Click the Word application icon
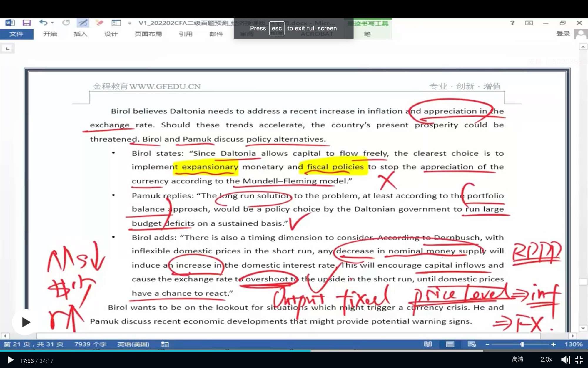Image resolution: width=588 pixels, height=368 pixels. tap(10, 23)
